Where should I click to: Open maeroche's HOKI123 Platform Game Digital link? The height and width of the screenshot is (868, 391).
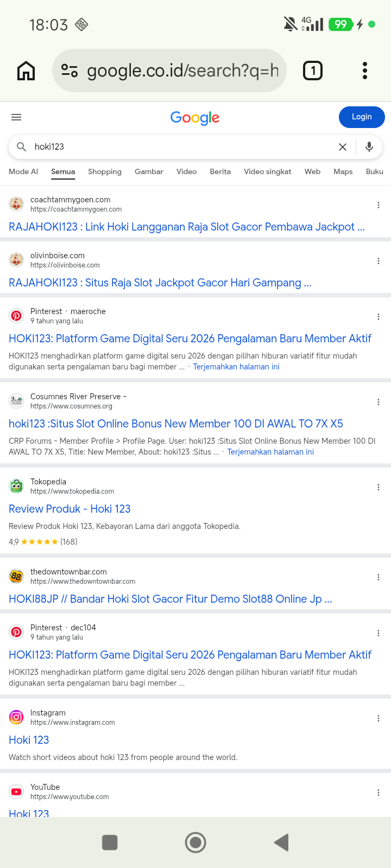190,339
